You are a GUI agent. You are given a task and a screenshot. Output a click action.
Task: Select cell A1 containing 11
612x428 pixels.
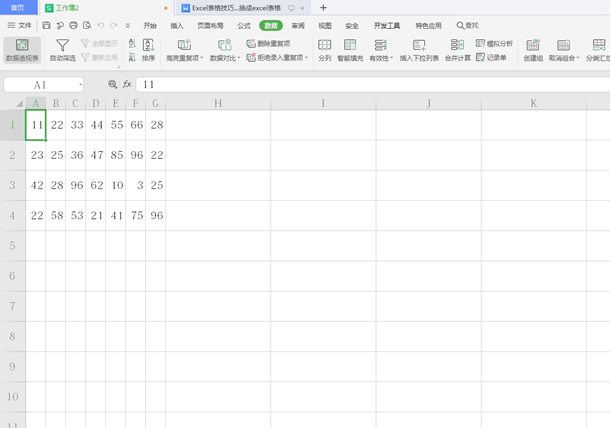coord(36,125)
